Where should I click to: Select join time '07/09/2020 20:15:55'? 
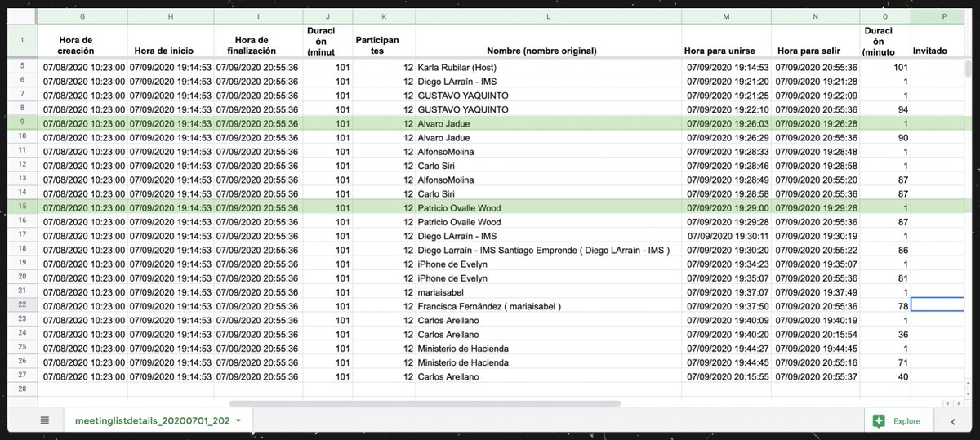(726, 376)
